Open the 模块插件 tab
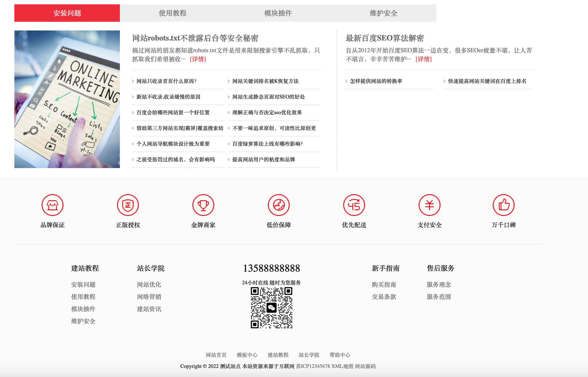Image resolution: width=588 pixels, height=377 pixels. pos(278,13)
